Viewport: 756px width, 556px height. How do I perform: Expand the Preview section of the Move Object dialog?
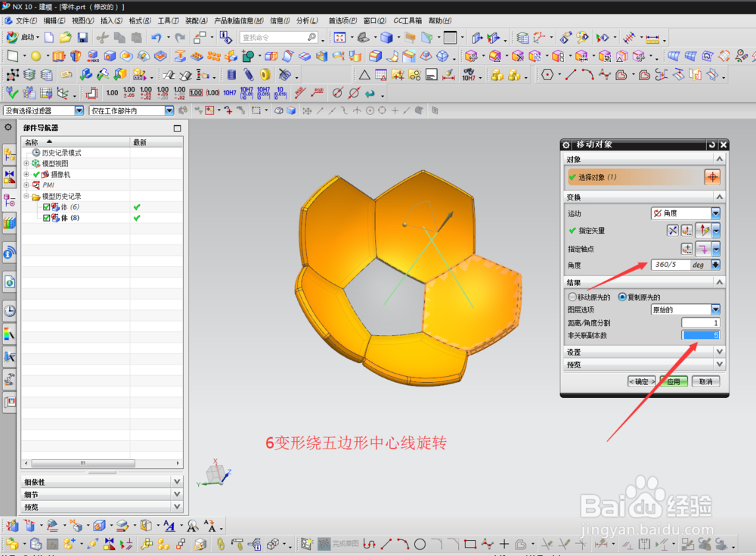[x=720, y=365]
